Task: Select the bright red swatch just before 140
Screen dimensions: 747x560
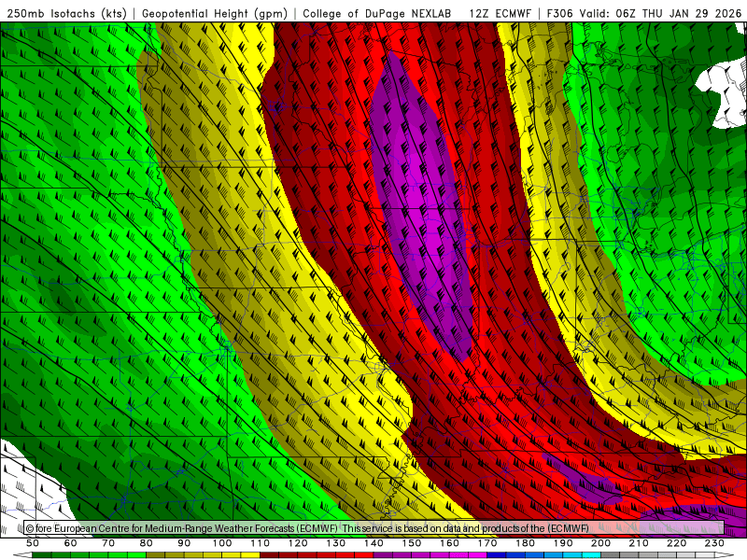Action: coord(364,555)
